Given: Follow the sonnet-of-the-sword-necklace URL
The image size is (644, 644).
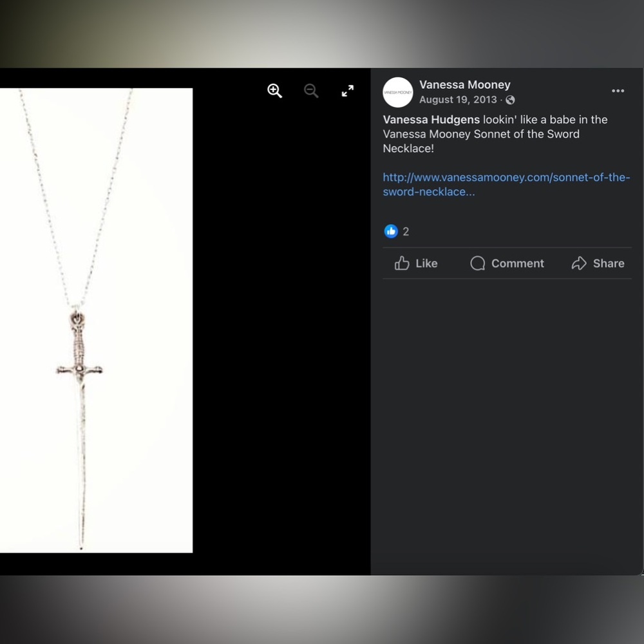Looking at the screenshot, I should tap(506, 184).
